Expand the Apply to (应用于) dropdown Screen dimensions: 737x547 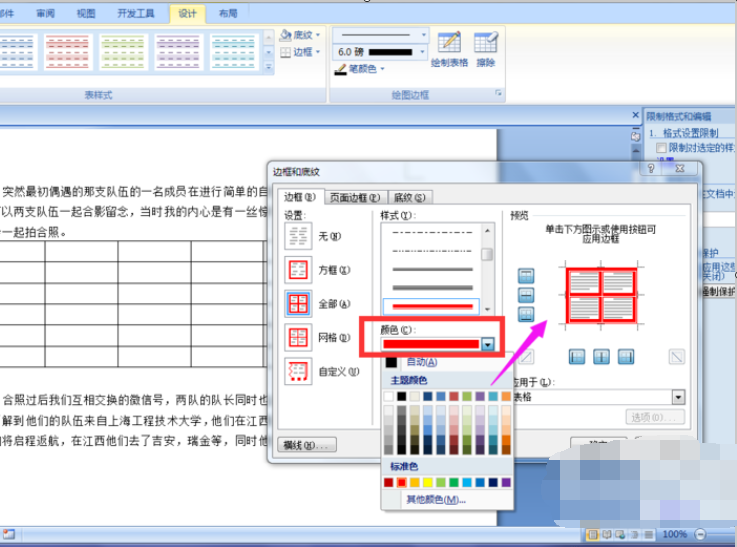pos(678,397)
